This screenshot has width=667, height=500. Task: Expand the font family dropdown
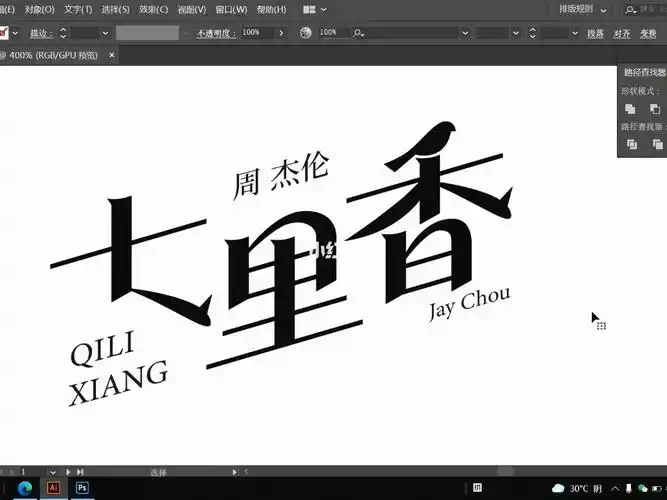(x=465, y=33)
